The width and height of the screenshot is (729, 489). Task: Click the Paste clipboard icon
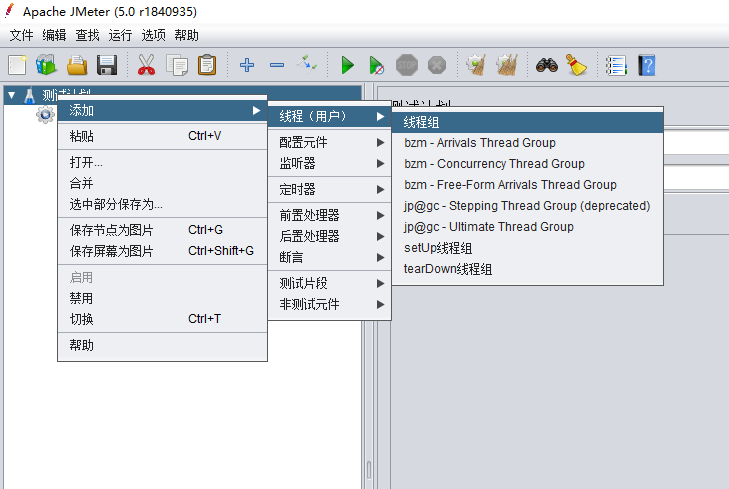click(x=207, y=65)
